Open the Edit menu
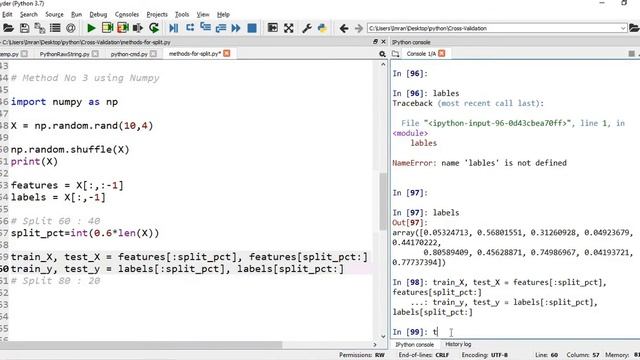 (7, 14)
